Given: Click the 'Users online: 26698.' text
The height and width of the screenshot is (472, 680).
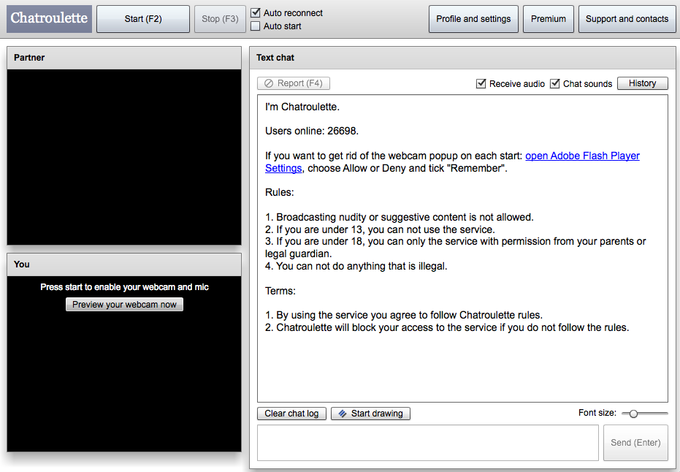Looking at the screenshot, I should pyautogui.click(x=312, y=131).
